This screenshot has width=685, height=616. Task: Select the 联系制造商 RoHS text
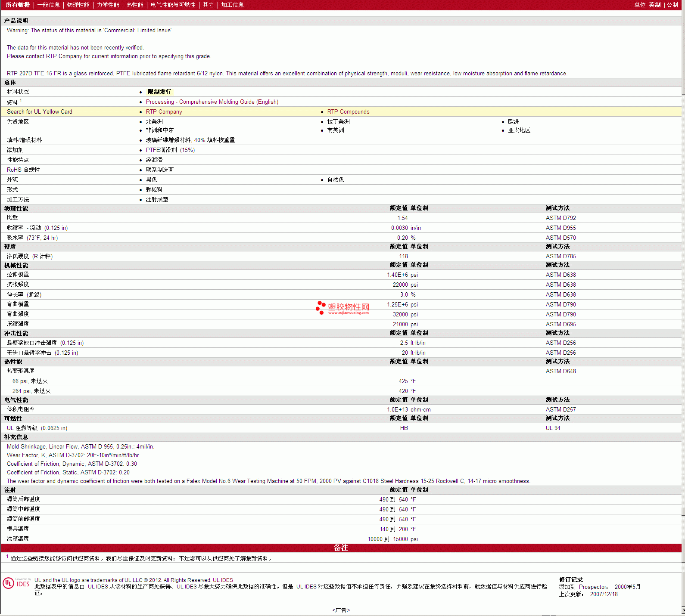pyautogui.click(x=159, y=170)
